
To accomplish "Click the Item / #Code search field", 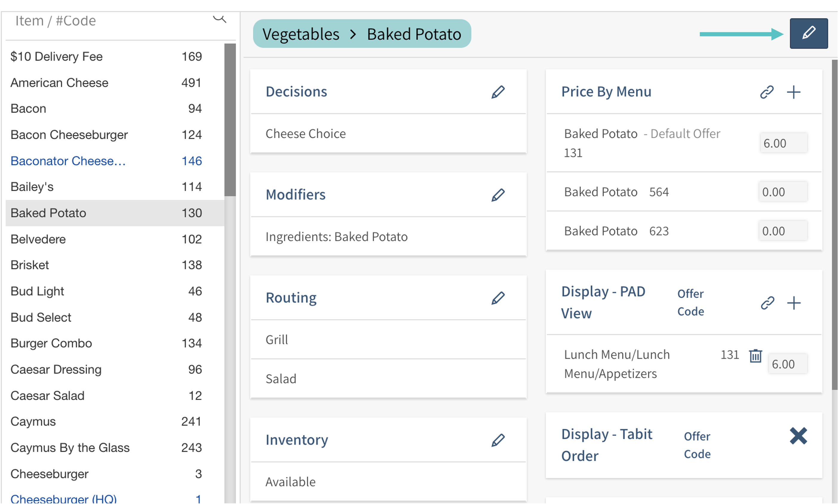I will 109,21.
